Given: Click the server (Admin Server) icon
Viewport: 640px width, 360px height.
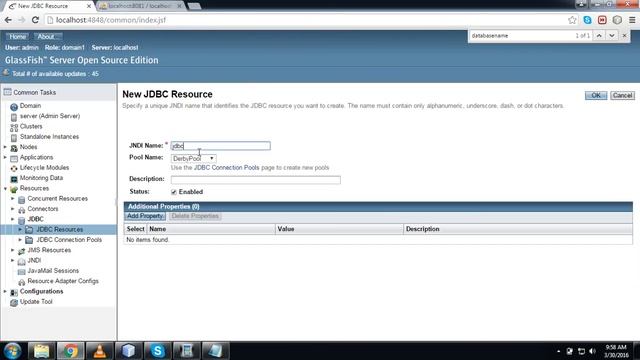Looking at the screenshot, I should pos(14,117).
